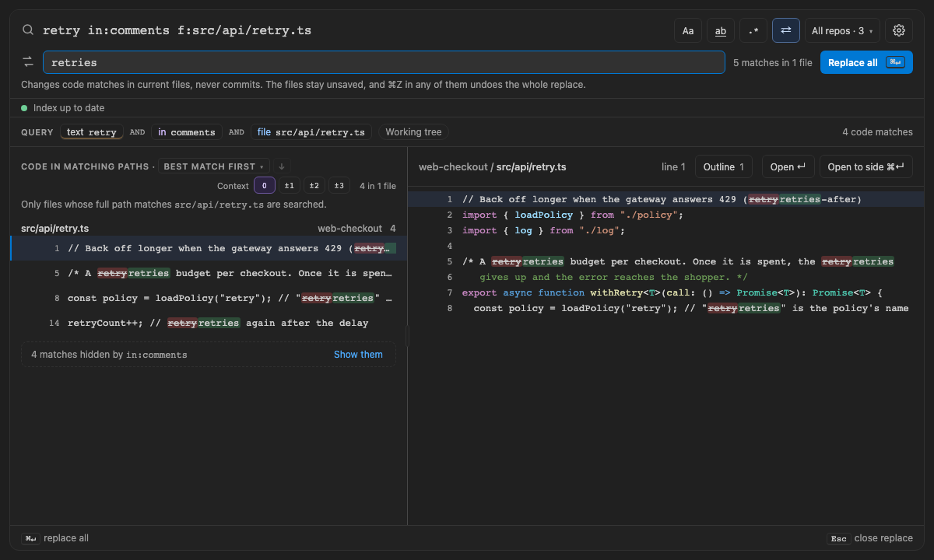This screenshot has height=560, width=934.
Task: Open the Best match first sort dropdown
Action: [x=215, y=166]
